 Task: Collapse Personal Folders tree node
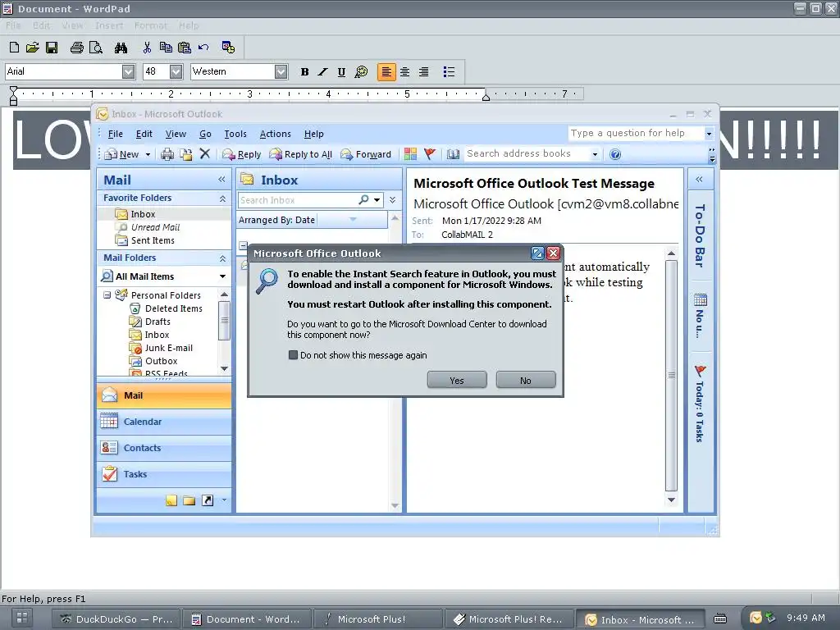click(x=107, y=295)
